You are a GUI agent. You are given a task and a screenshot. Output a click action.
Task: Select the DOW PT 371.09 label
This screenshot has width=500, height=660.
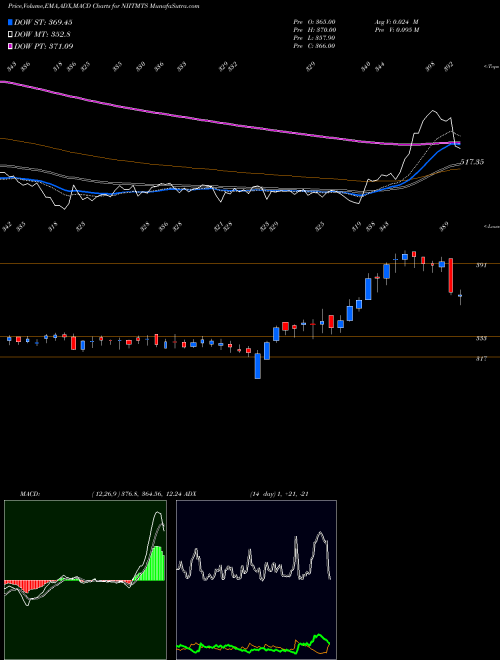pos(44,46)
